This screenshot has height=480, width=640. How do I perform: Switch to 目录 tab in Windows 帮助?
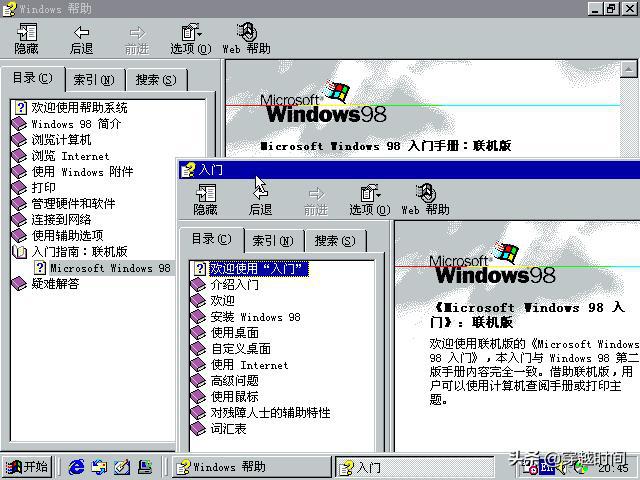[33, 78]
